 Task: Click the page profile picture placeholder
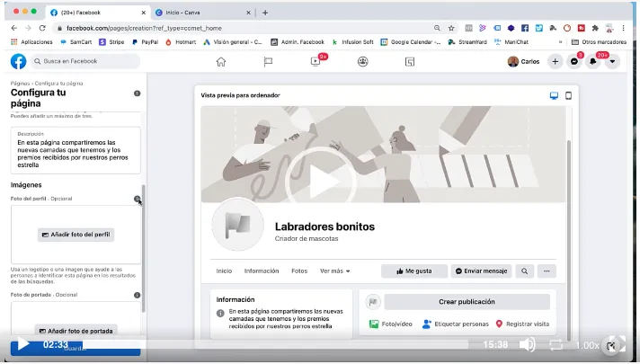click(238, 224)
